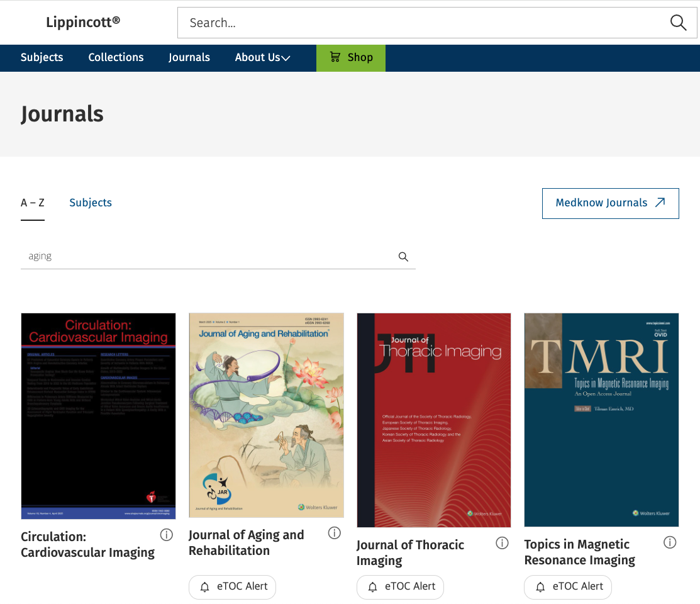This screenshot has height=604, width=700.
Task: Switch to the Subjects tab below Journals
Action: tap(91, 203)
